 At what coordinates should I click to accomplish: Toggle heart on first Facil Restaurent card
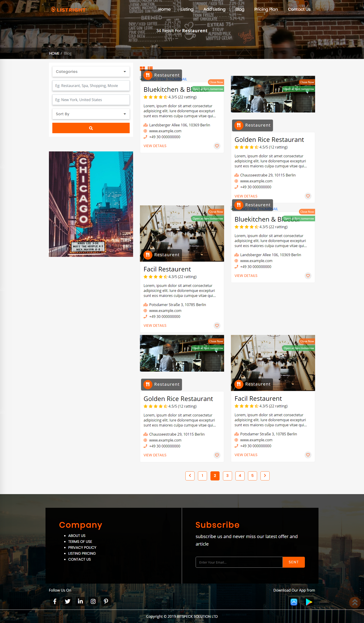pos(217,326)
